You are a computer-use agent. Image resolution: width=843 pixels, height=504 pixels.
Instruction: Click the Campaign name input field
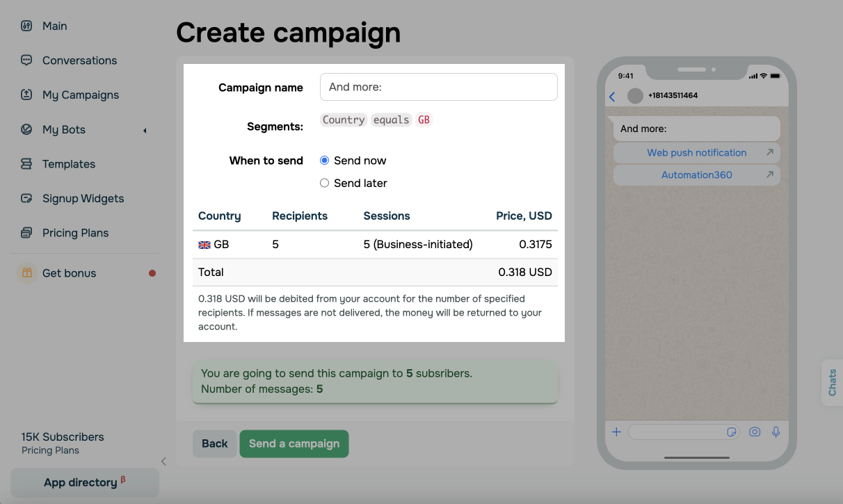point(438,87)
